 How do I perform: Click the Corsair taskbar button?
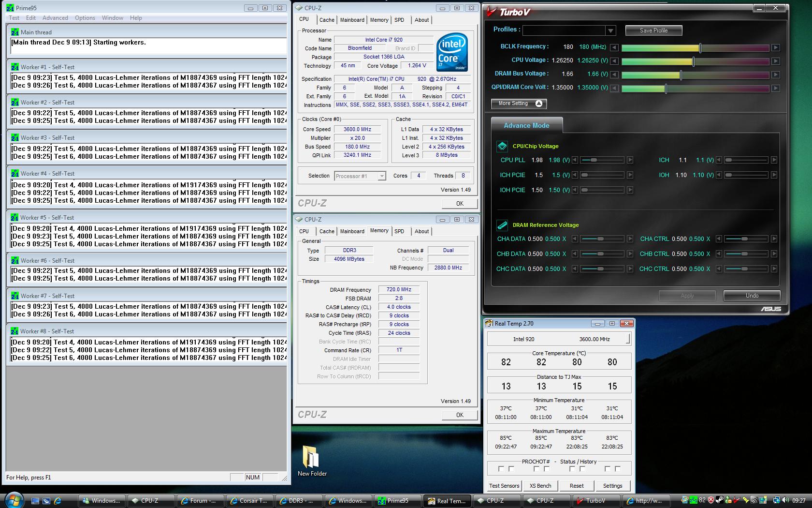249,501
